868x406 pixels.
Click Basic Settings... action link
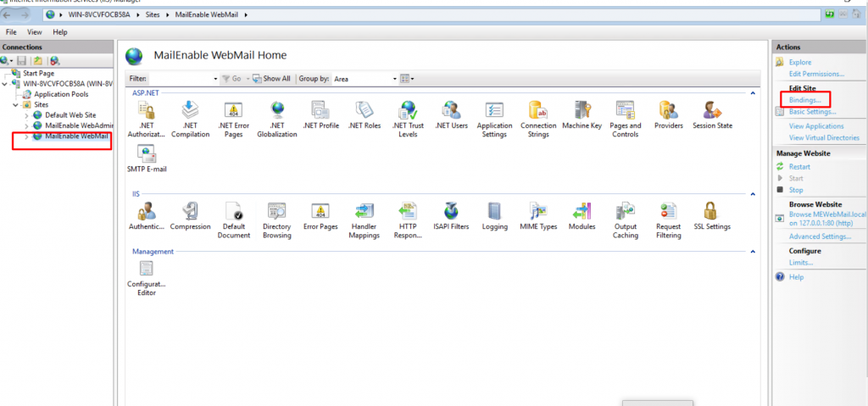click(812, 112)
